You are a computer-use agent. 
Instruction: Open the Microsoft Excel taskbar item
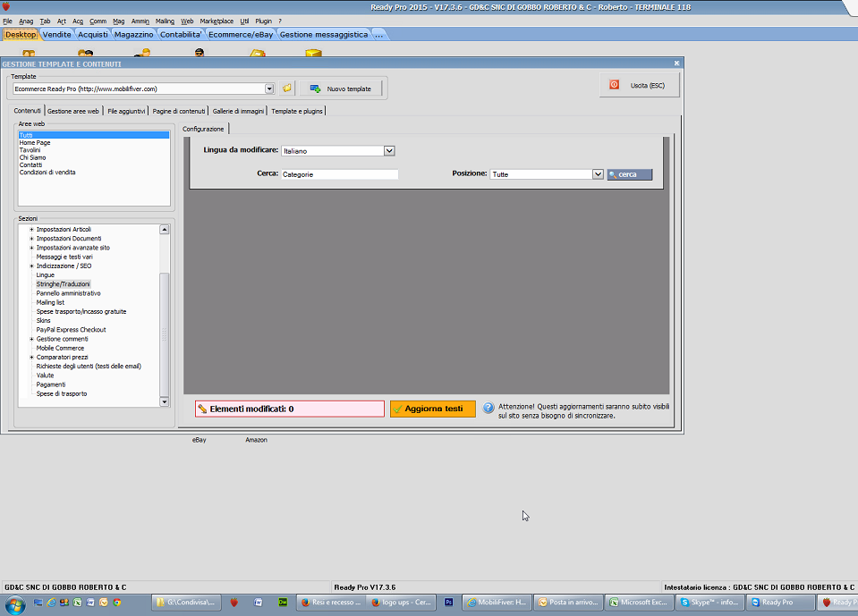pos(639,603)
